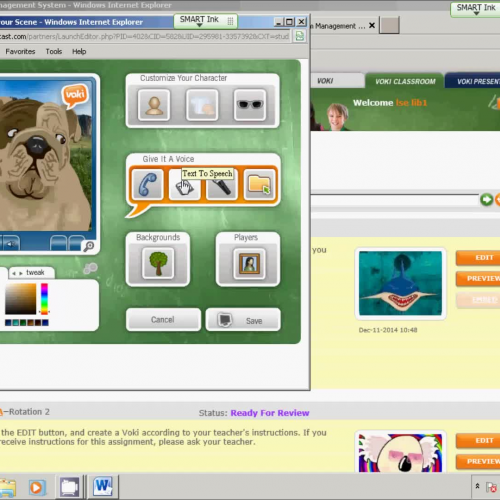Select the dark green preset color swatch
This screenshot has height=500, width=500.
click(x=23, y=323)
